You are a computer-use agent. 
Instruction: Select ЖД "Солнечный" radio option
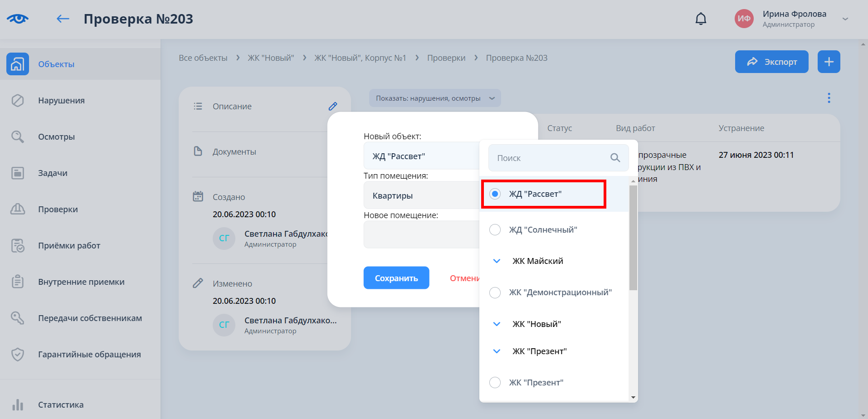[495, 230]
